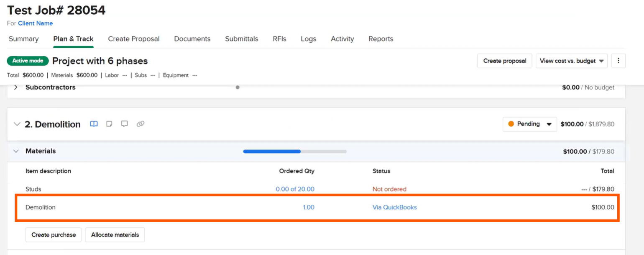
Task: Click the Create proposal button
Action: [x=504, y=61]
